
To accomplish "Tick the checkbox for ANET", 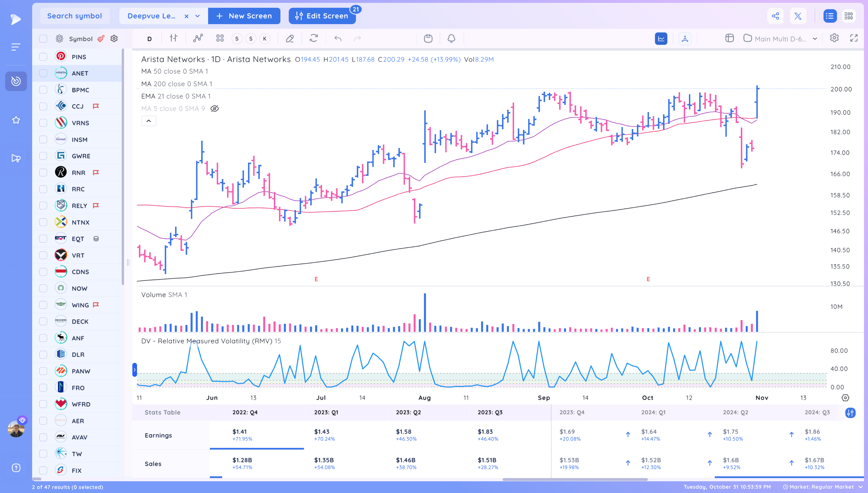I will [43, 73].
